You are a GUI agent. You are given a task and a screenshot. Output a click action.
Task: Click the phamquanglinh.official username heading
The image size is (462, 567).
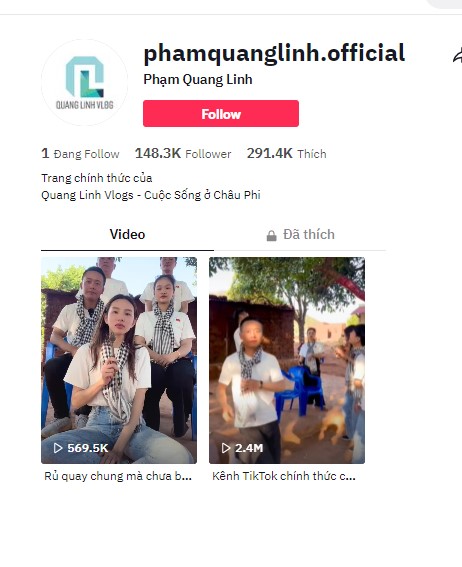tap(274, 53)
